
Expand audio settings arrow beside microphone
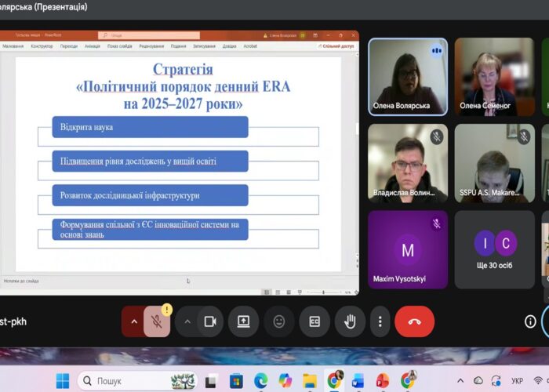click(x=133, y=321)
